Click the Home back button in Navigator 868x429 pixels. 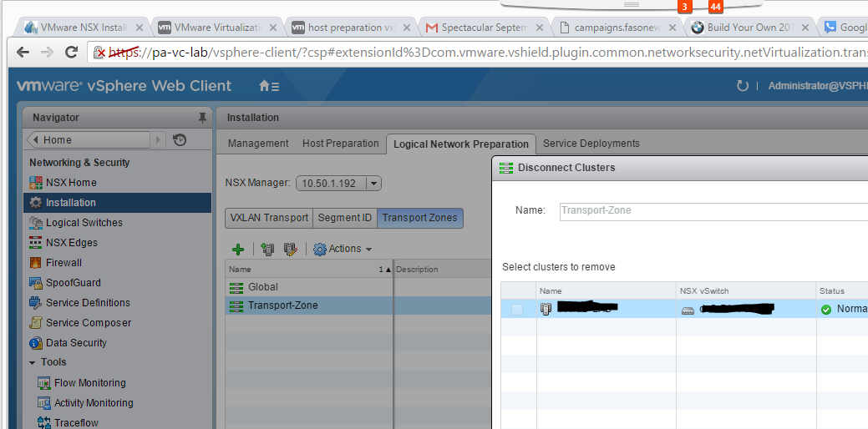89,140
